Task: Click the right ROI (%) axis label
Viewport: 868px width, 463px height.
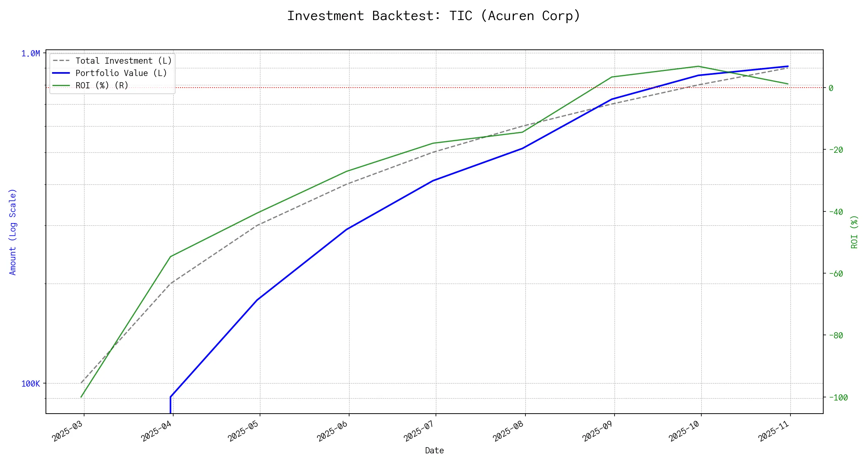Action: (x=854, y=232)
